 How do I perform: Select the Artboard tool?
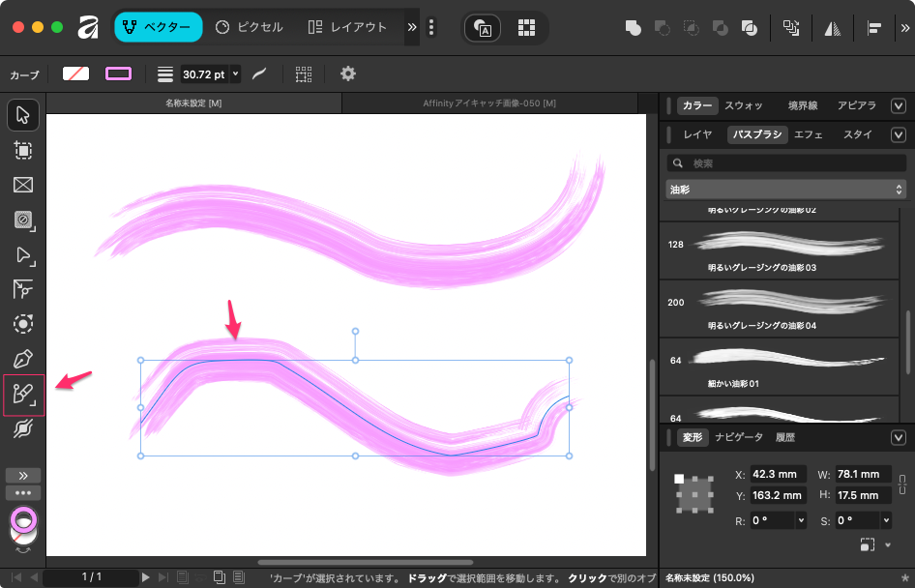point(23,150)
